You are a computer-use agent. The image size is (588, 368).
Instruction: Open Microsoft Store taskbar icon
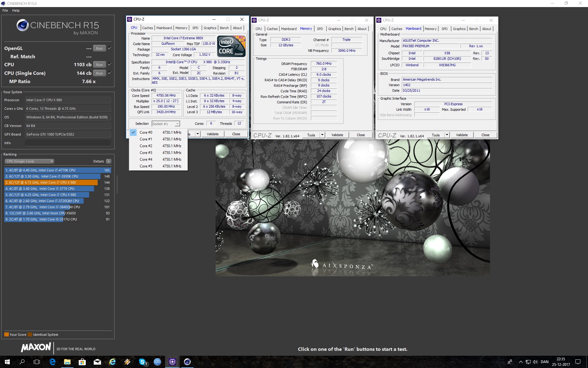(82, 362)
